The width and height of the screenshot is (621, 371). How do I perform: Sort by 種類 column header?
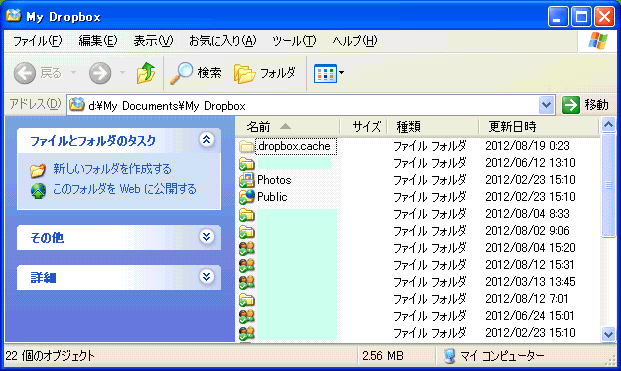[432, 127]
